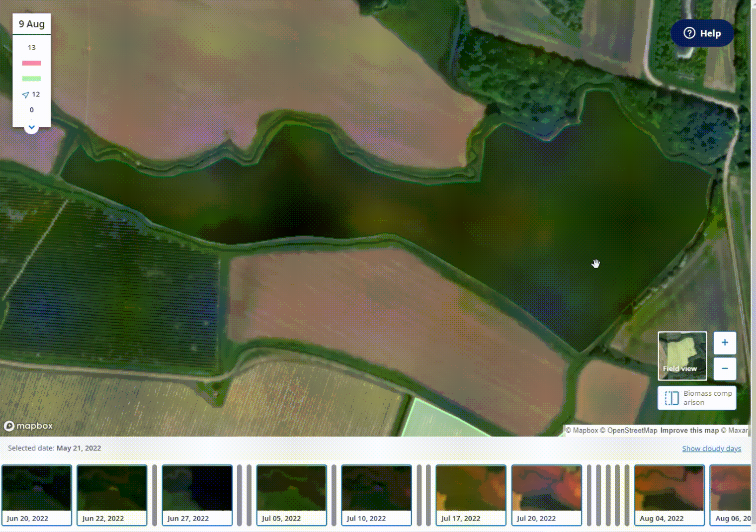Select the Jul 05, 2022 image thumbnail
Screen dimensions: 756x532
pyautogui.click(x=291, y=495)
